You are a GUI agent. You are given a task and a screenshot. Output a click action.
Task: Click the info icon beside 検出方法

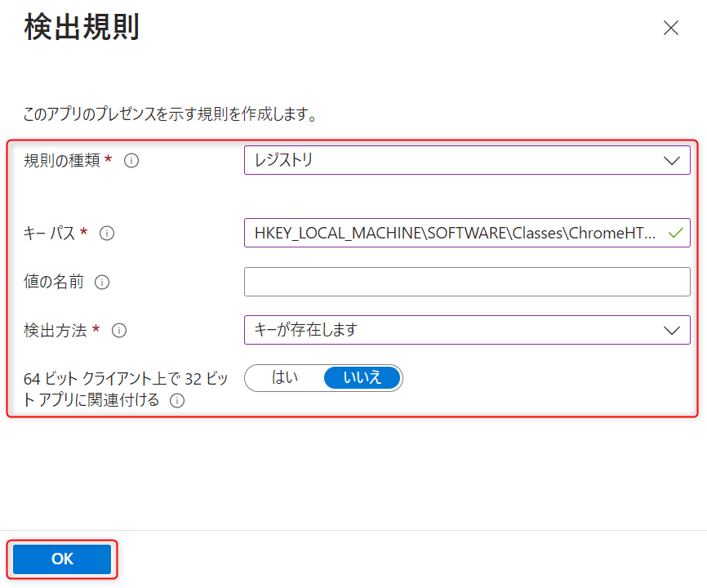(119, 331)
